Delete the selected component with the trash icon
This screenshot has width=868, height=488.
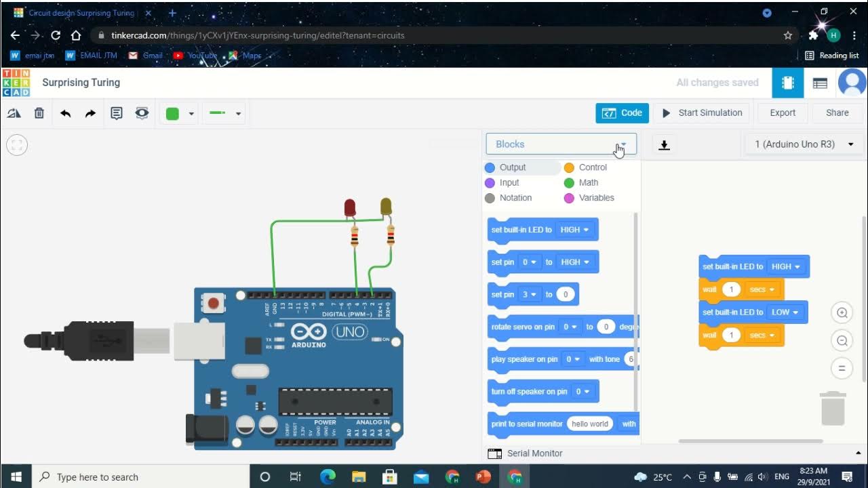39,113
